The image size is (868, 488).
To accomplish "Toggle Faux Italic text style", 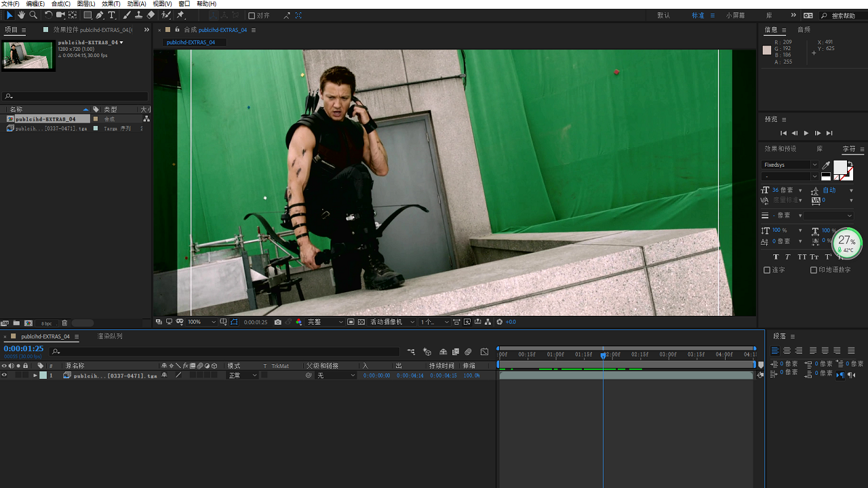I will click(x=787, y=257).
